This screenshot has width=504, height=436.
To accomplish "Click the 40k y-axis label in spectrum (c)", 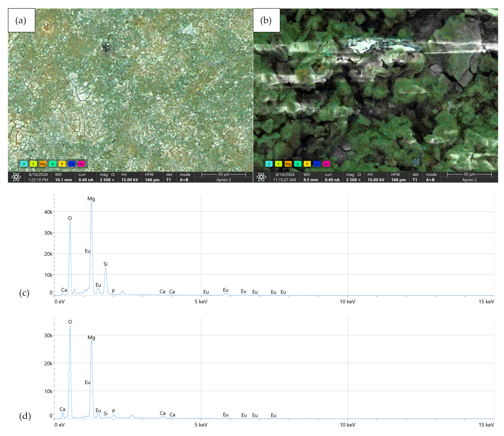I will (48, 212).
